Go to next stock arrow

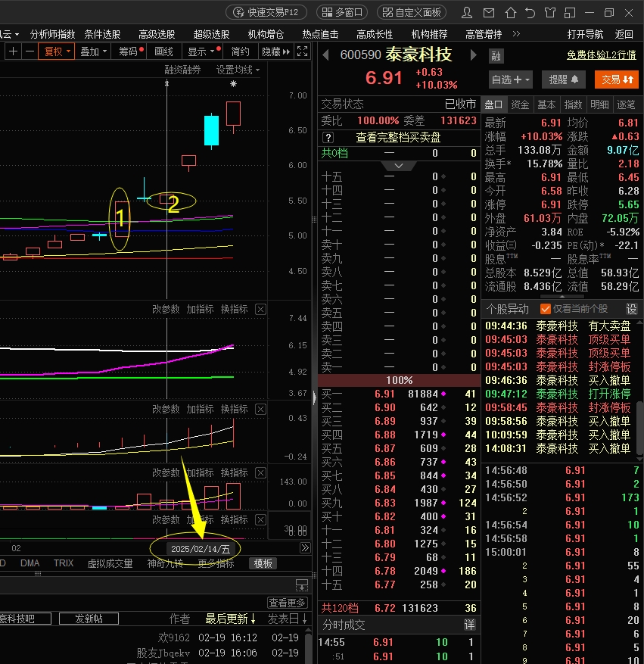[x=473, y=55]
